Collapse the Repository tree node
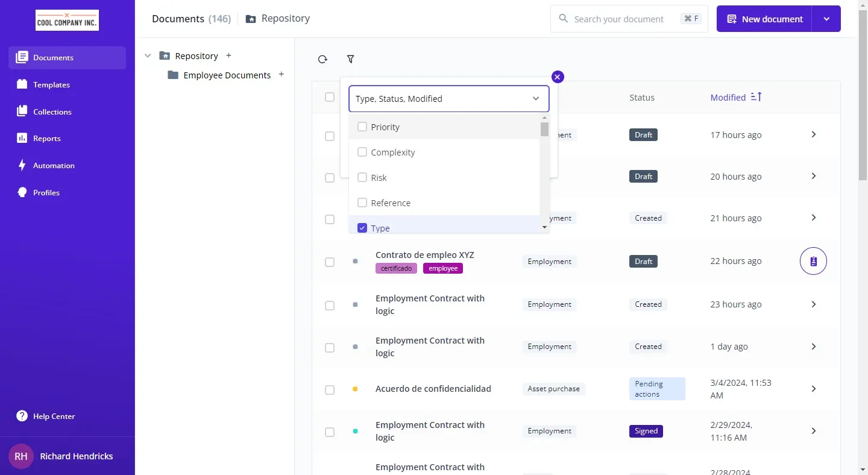868x475 pixels. (148, 56)
